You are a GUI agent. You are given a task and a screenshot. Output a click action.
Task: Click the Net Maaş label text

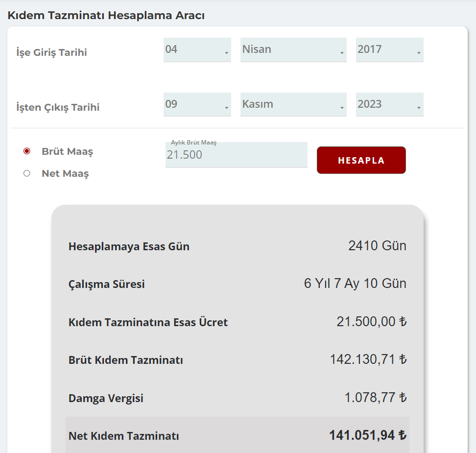click(65, 173)
